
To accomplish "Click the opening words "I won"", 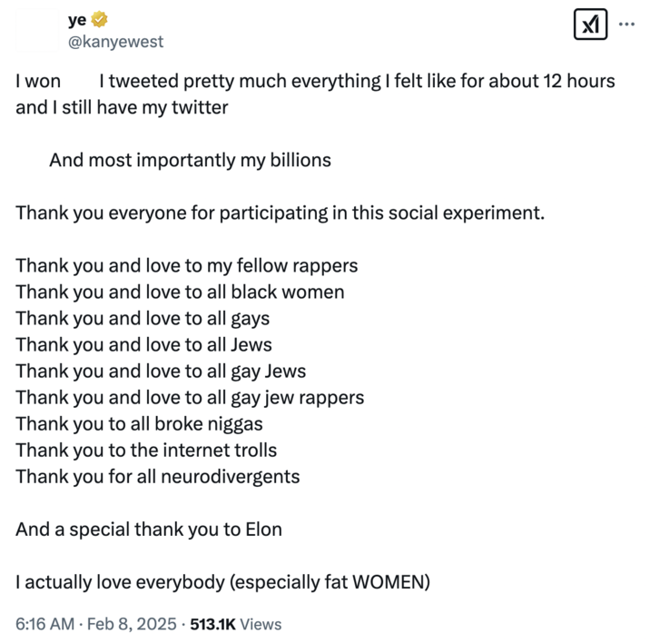I will tap(38, 81).
